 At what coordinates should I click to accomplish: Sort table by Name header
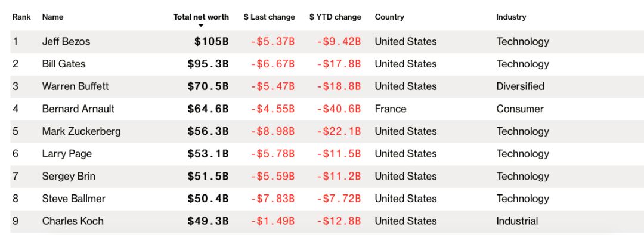pyautogui.click(x=52, y=17)
